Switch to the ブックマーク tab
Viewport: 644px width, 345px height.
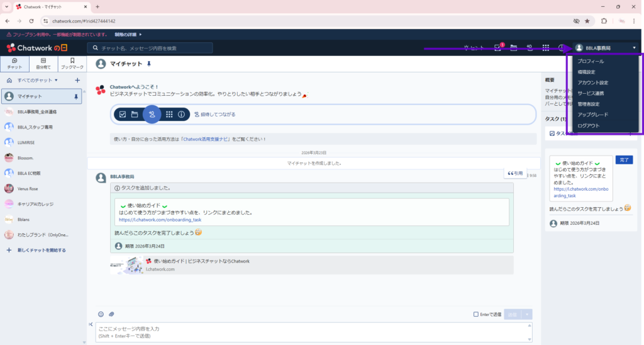pos(72,64)
